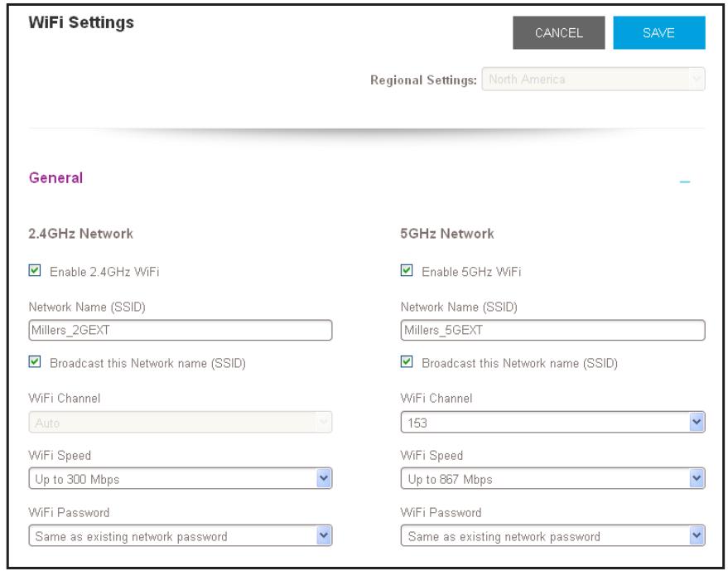Open the 2.4GHz WiFi Password dropdown
This screenshot has width=728, height=571.
(181, 535)
